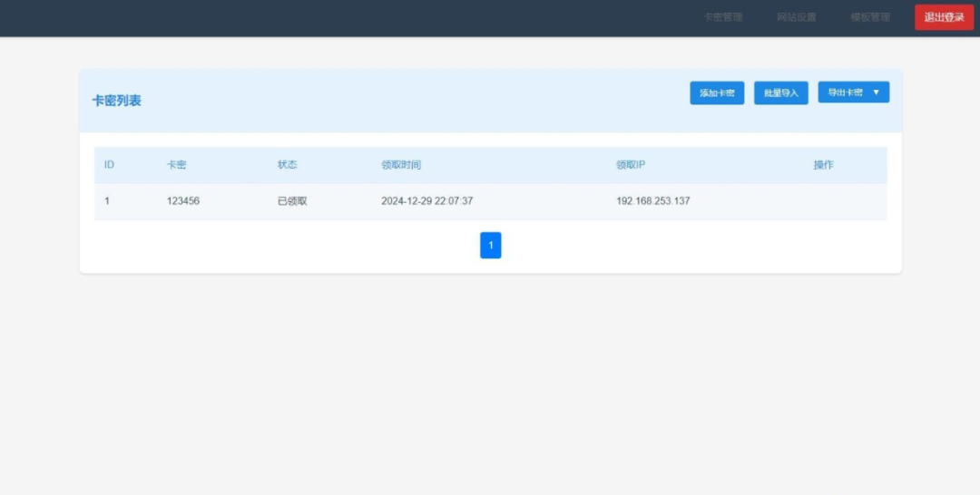Select page 1 in the pagination
This screenshot has height=495, width=980.
coord(491,246)
